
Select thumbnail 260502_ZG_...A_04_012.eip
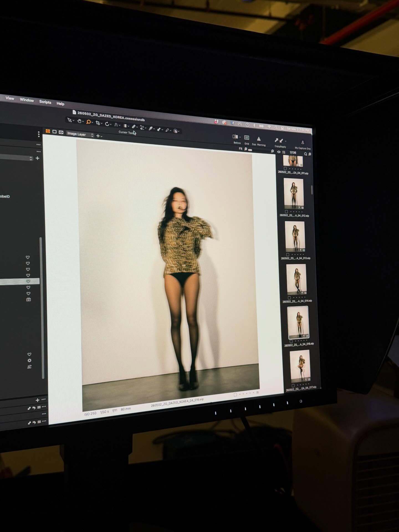tap(294, 193)
